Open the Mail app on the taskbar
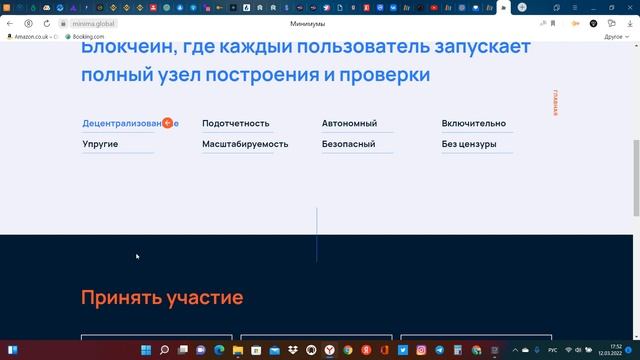 tap(274, 350)
